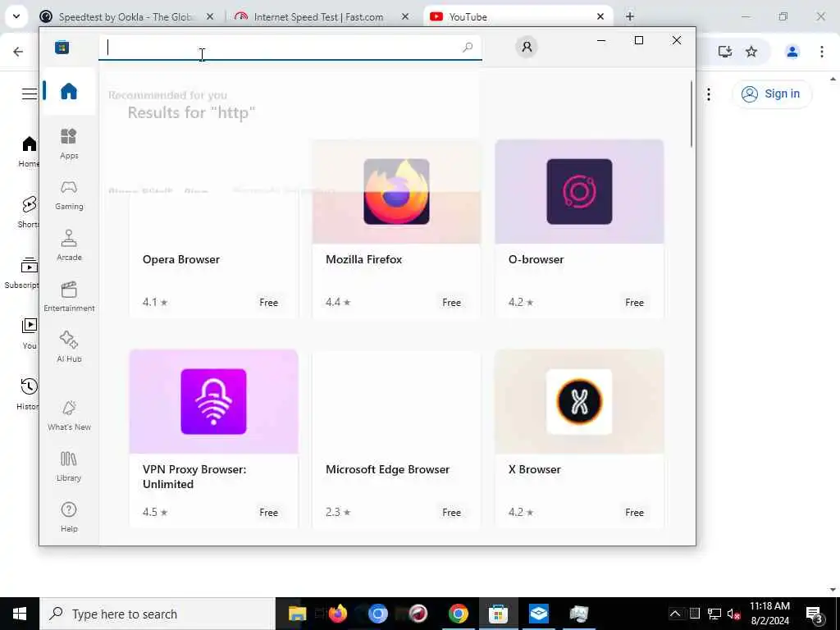This screenshot has width=840, height=630.
Task: Open Help in Microsoft Store sidebar
Action: coord(69,518)
